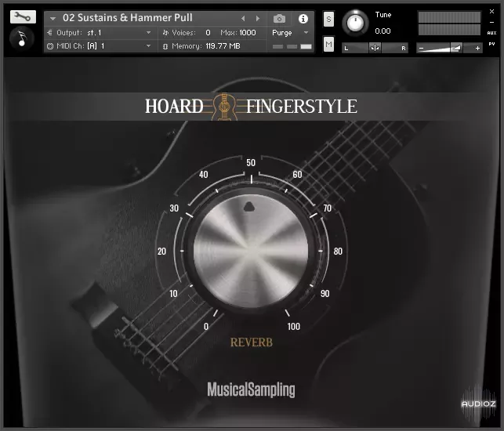504x431 pixels.
Task: Click the large Reverb knob
Action: tap(251, 251)
